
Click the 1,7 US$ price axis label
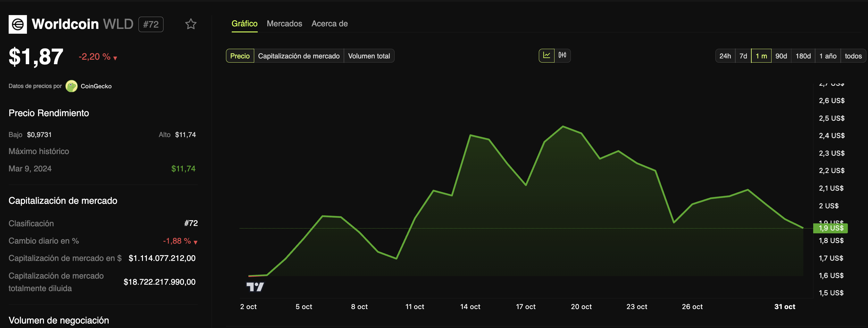click(831, 258)
